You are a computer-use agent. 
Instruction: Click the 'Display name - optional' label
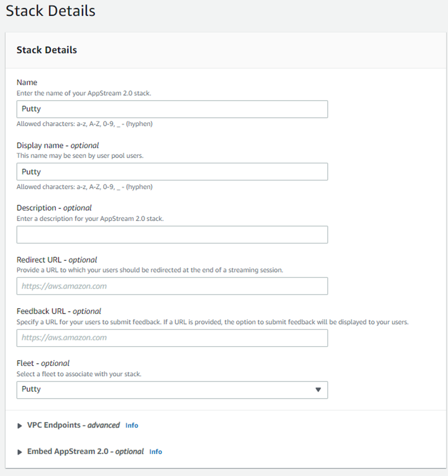pyautogui.click(x=58, y=146)
